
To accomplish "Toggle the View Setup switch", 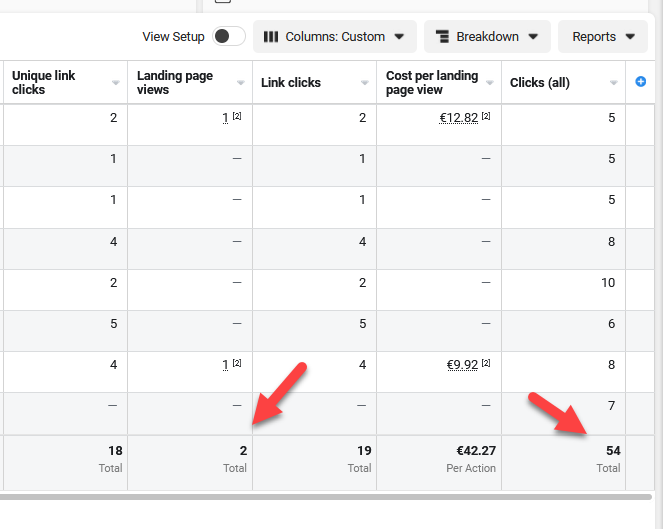I will point(228,37).
